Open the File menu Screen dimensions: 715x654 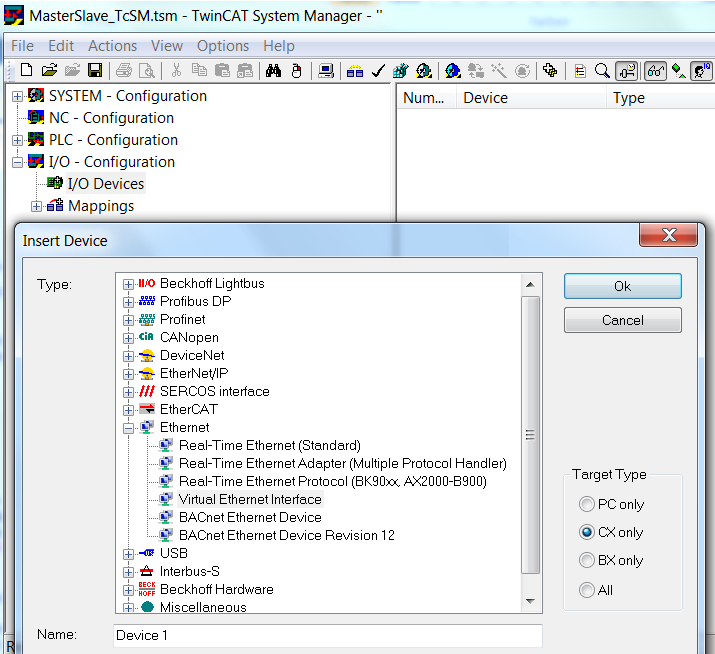[22, 46]
